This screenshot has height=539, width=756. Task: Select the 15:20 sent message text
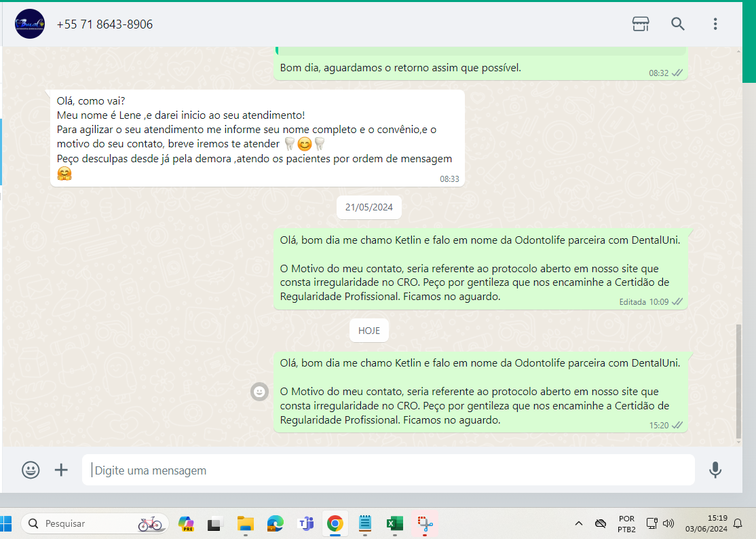point(480,392)
